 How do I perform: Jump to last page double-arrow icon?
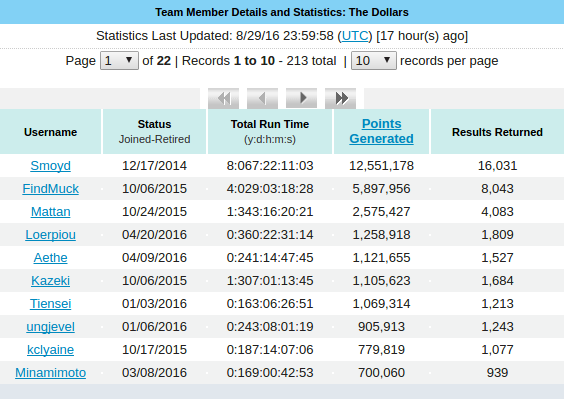point(340,98)
